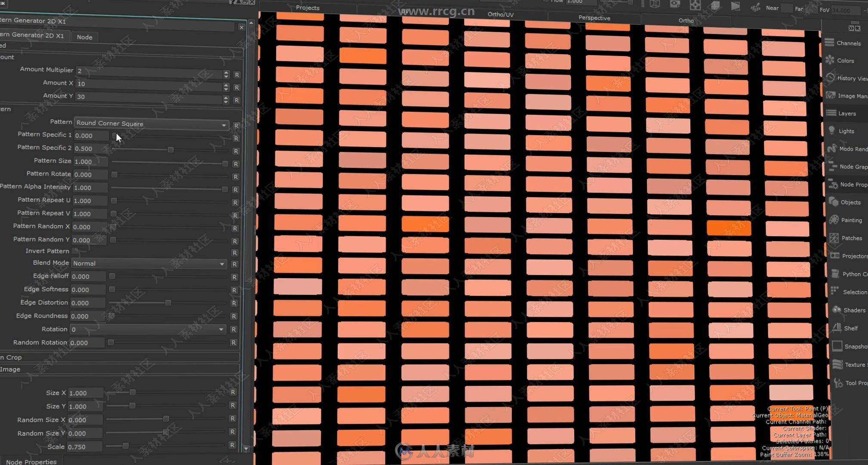Open the Channels palette icon
This screenshot has height=465, width=868.
coord(830,43)
